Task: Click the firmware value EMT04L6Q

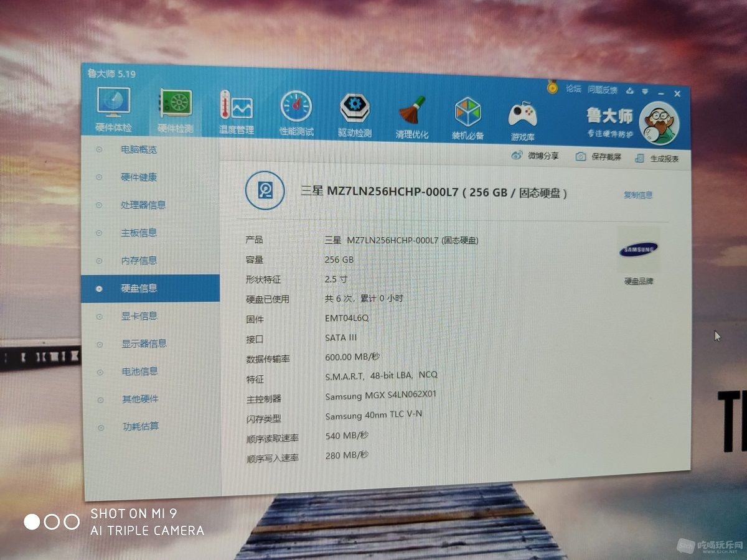Action: pos(347,318)
